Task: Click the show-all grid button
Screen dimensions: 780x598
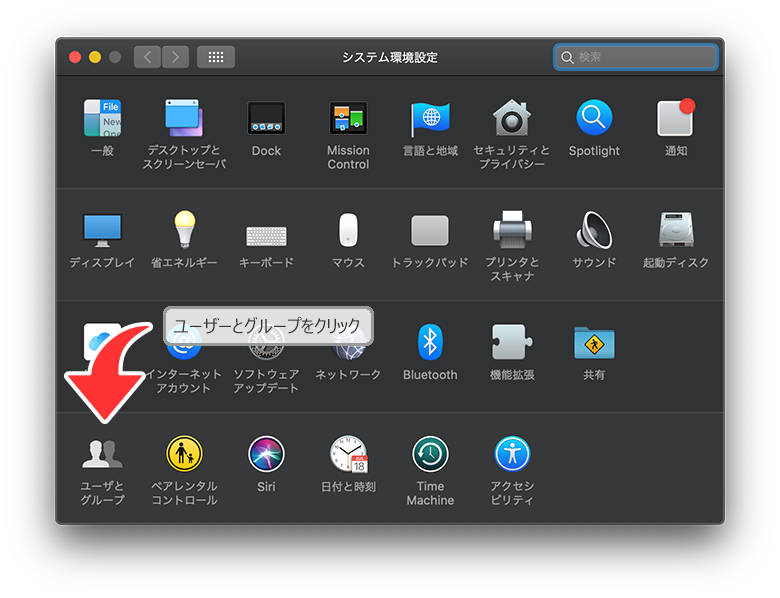Action: coord(216,57)
